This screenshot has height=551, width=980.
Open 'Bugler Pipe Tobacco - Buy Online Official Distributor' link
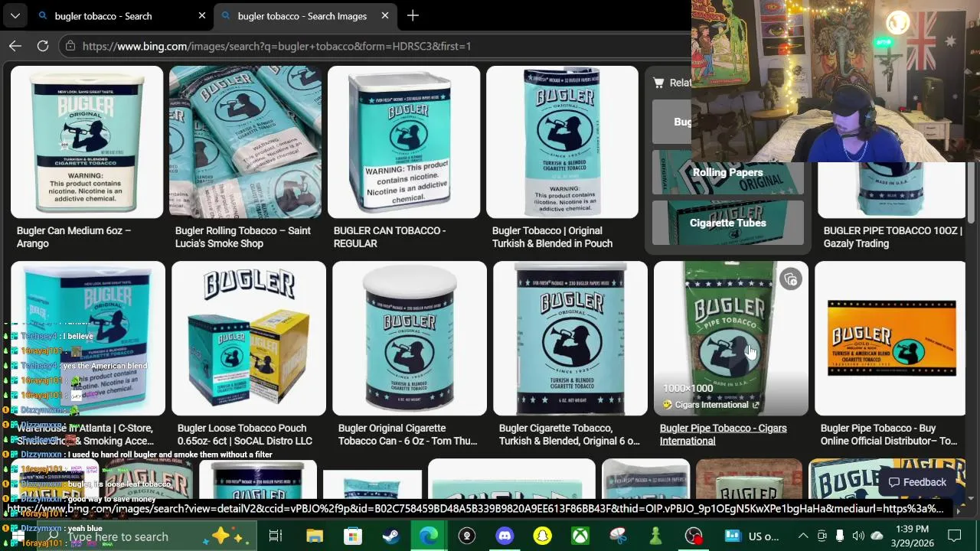889,434
